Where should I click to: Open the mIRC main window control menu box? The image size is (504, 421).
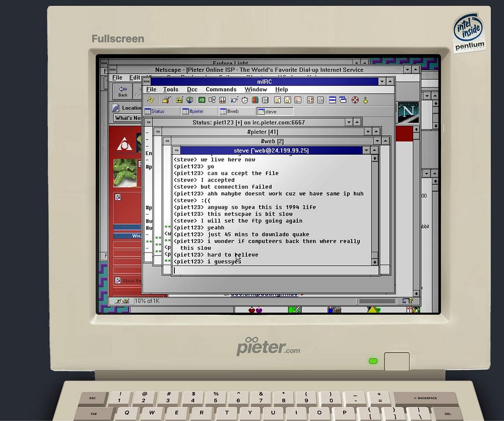(x=147, y=81)
